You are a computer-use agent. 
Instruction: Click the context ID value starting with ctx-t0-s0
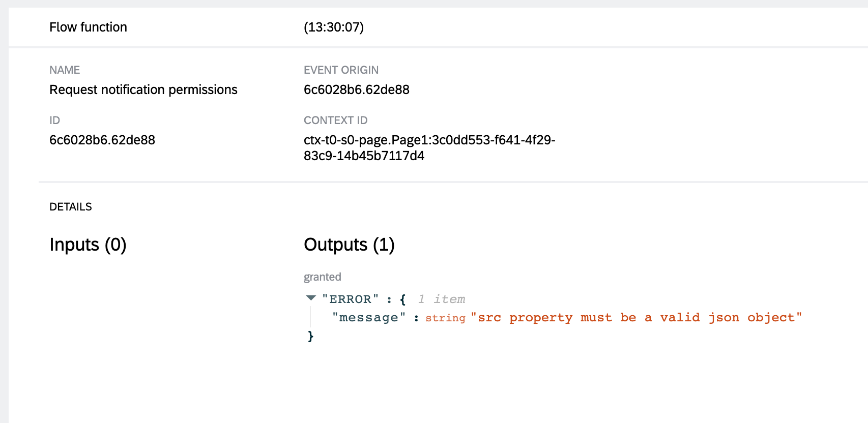tap(429, 147)
